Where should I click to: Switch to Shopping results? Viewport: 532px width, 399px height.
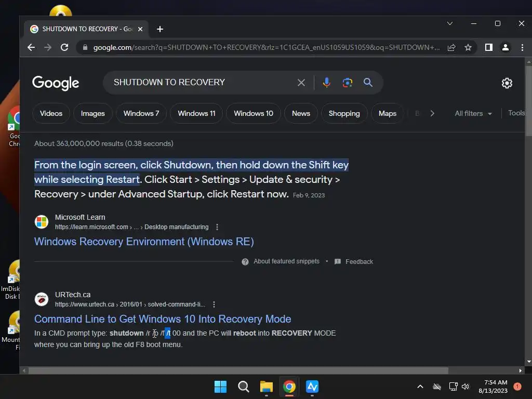pos(344,113)
